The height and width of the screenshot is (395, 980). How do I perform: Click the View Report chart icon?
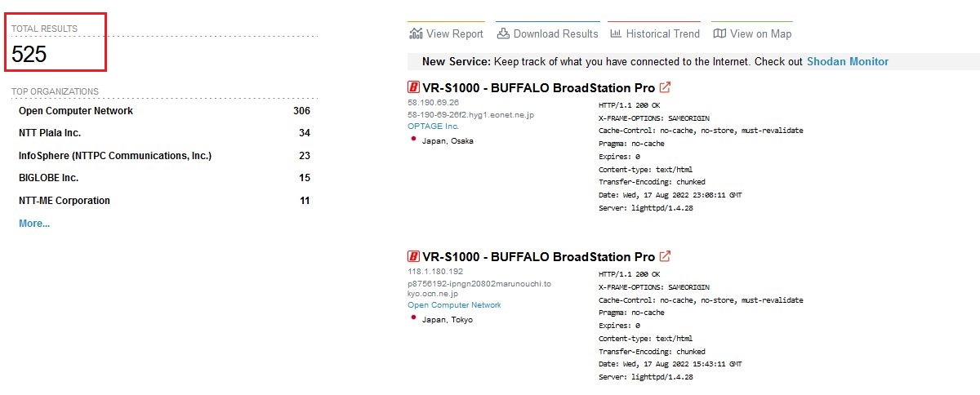coord(416,33)
